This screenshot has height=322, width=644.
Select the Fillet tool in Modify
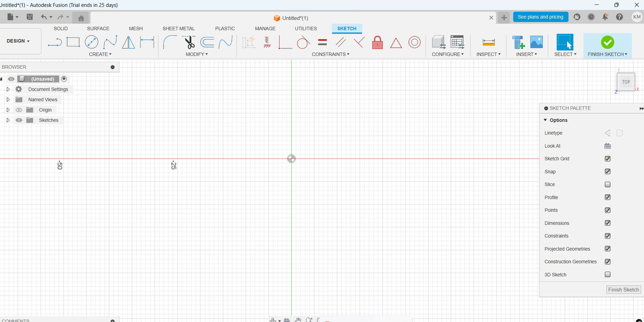click(x=170, y=42)
